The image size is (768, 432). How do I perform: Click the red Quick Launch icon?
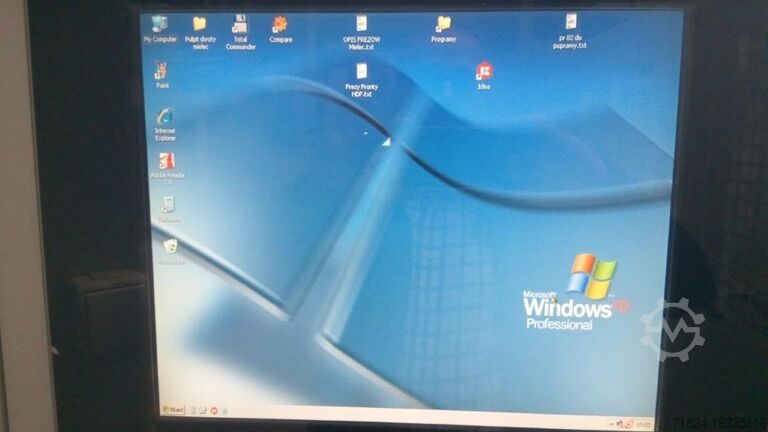pyautogui.click(x=213, y=410)
